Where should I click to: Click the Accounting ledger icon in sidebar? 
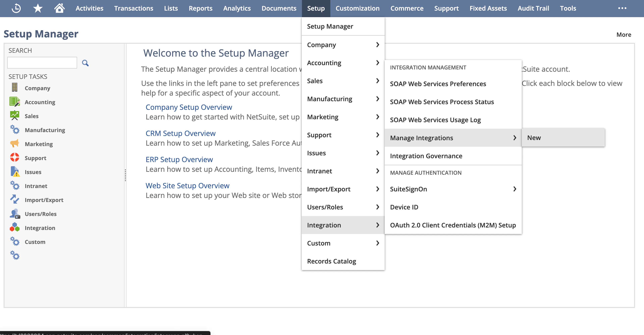click(14, 101)
